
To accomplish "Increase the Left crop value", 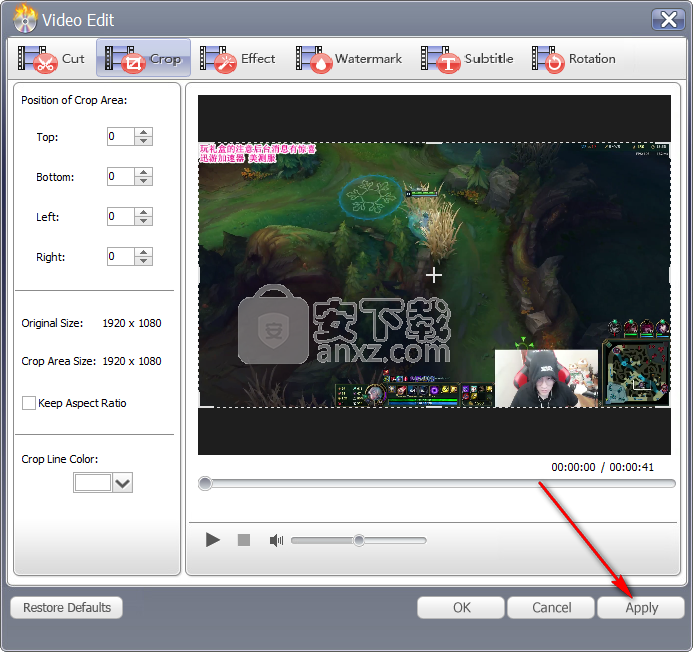I will [x=144, y=212].
